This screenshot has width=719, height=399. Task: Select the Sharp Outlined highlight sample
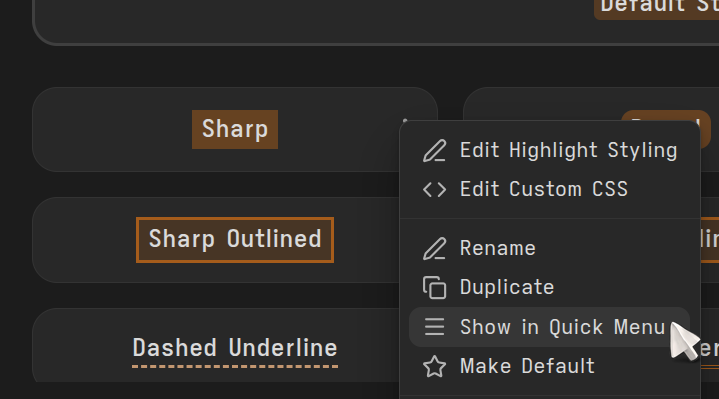pos(235,240)
